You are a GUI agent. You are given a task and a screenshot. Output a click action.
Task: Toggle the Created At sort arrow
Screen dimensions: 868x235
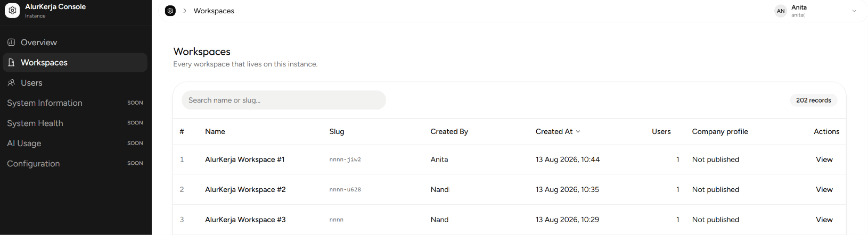pyautogui.click(x=578, y=131)
